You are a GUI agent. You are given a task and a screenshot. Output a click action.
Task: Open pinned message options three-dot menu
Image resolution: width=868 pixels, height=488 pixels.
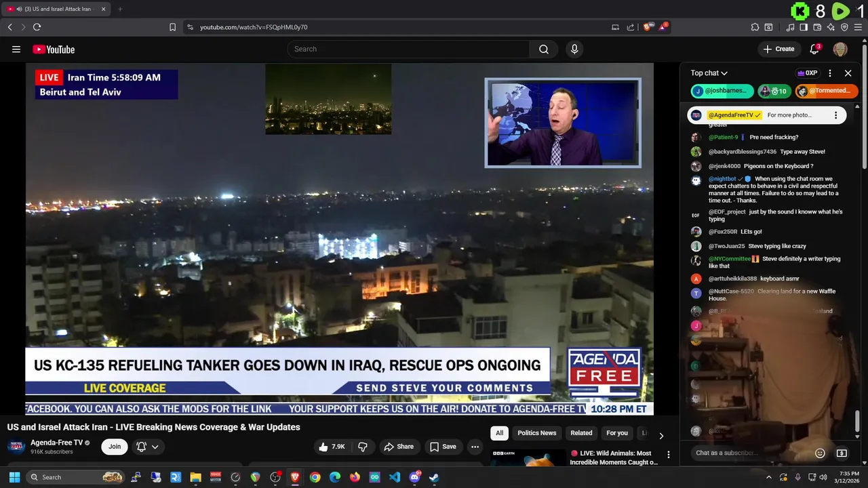point(835,115)
